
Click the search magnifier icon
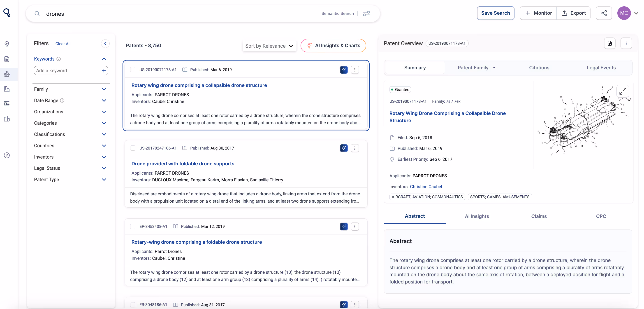point(37,14)
